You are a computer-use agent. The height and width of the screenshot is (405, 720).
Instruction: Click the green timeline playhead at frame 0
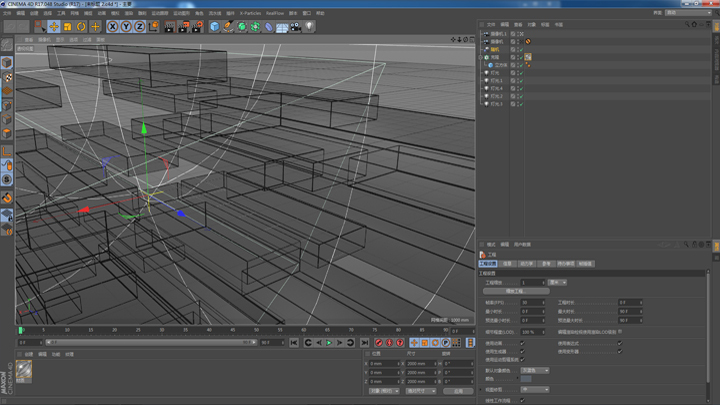(20, 330)
